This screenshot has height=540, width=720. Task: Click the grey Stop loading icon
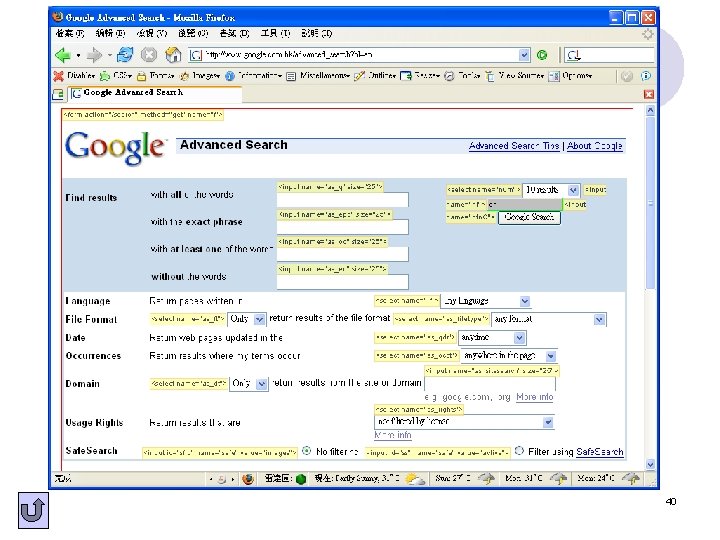pyautogui.click(x=149, y=55)
